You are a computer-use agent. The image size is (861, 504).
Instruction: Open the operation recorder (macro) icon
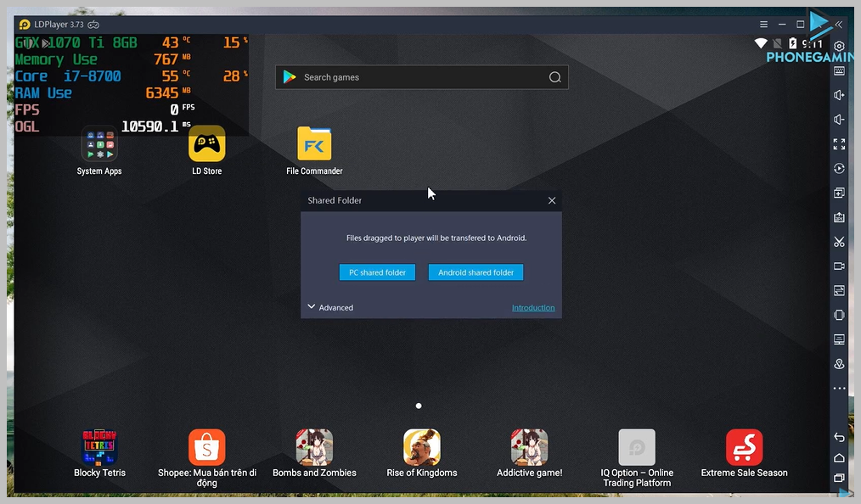pos(839,168)
